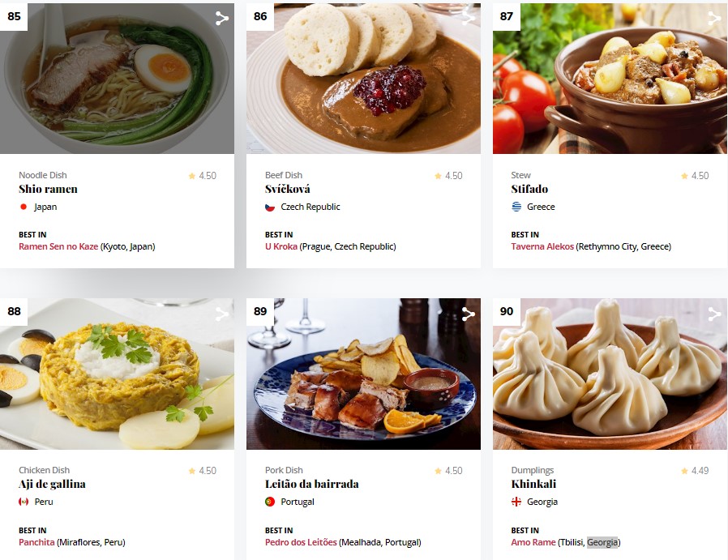Open Ramen Sen no Kaze restaurant link
Viewport: 728px width, 560px height.
click(x=58, y=246)
